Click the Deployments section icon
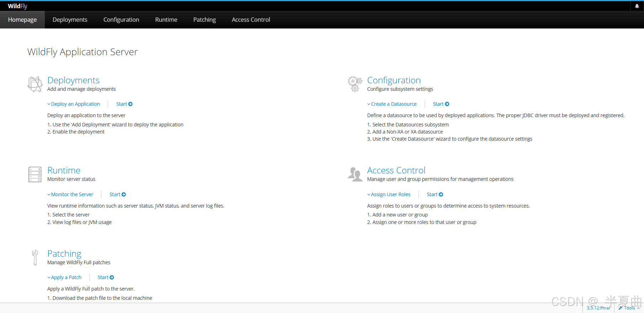 point(35,84)
